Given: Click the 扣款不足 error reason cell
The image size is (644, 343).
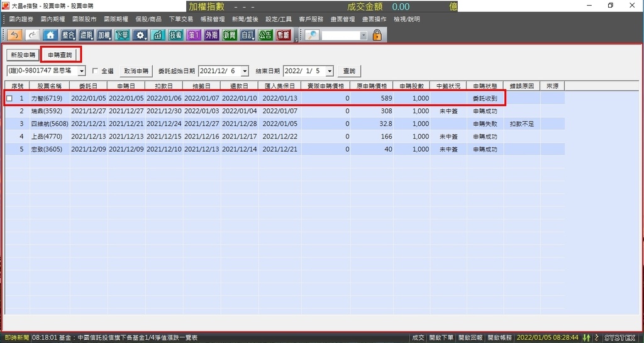Looking at the screenshot, I should [521, 124].
